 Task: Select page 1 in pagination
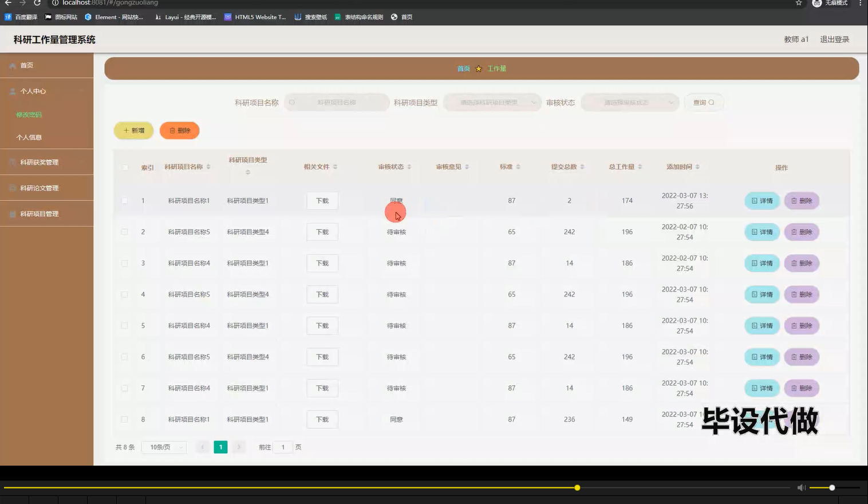[220, 447]
